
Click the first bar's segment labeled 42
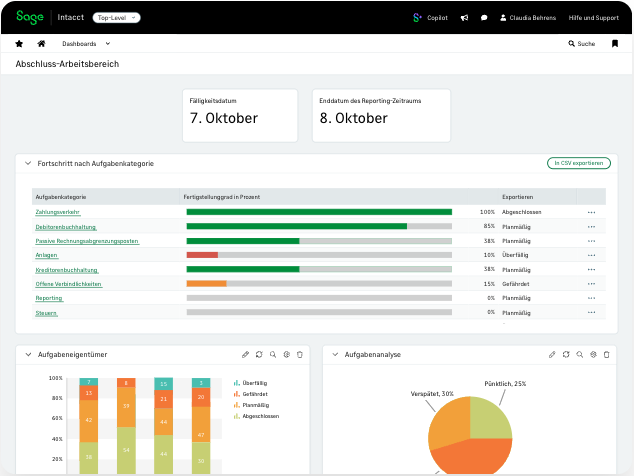89,421
